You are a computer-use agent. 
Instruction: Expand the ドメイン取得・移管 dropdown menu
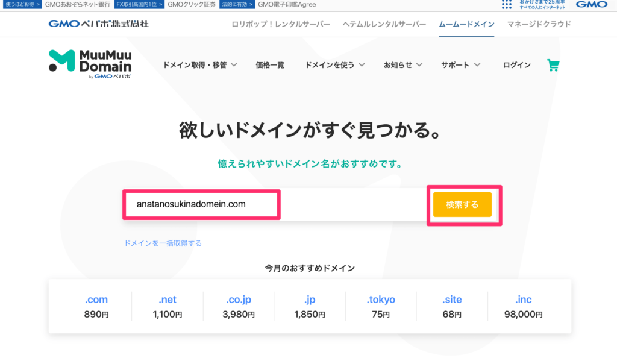(199, 65)
